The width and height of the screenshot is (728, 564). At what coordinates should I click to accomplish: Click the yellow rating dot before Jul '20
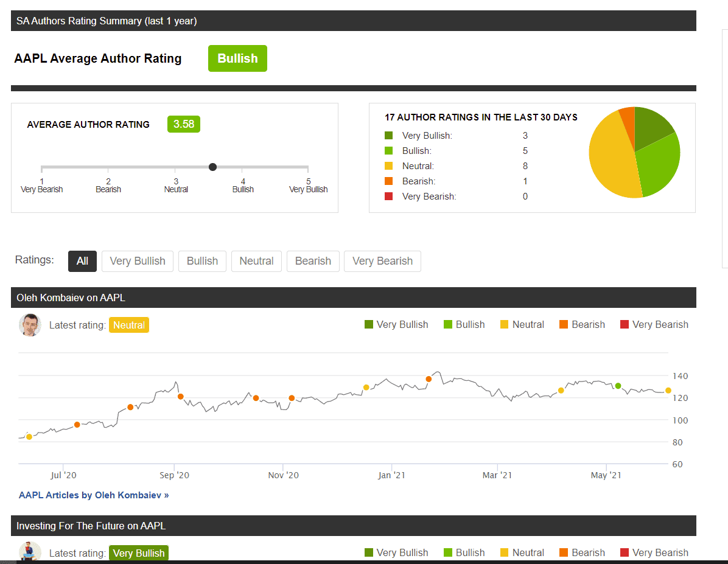29,437
